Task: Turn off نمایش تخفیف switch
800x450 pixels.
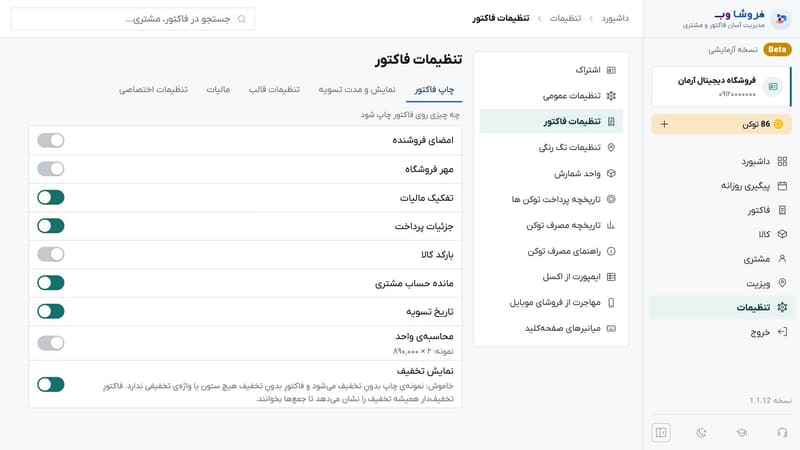Action: (51, 384)
